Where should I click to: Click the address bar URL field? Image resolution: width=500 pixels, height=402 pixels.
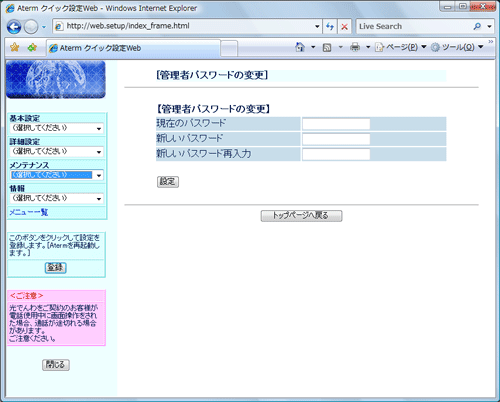(187, 26)
